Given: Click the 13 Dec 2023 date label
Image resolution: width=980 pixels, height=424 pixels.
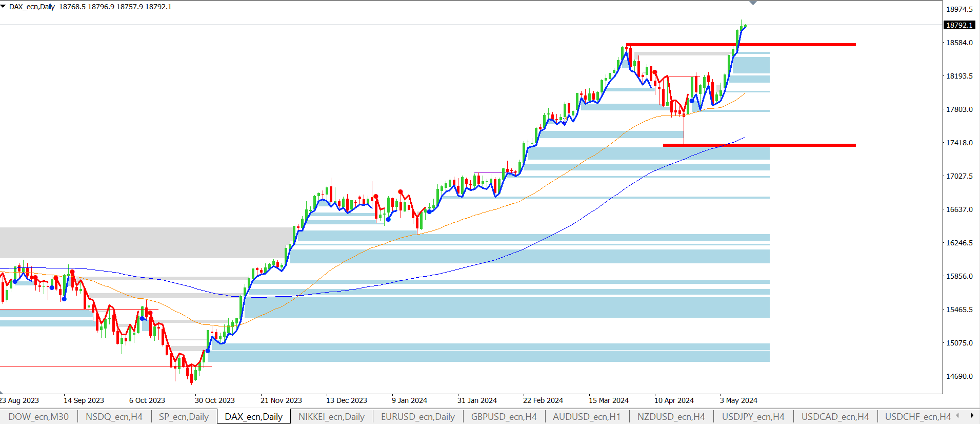Looking at the screenshot, I should 347,400.
